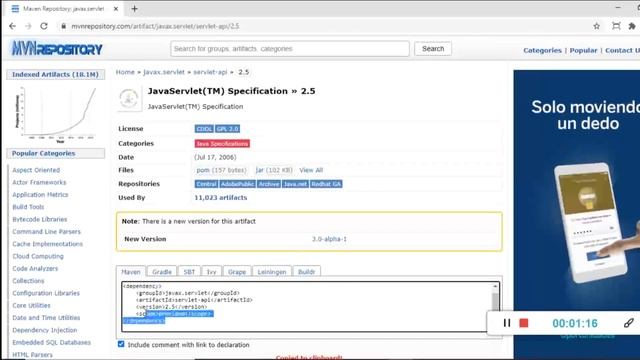Toggle Include comment with link checkbox

pyautogui.click(x=121, y=344)
